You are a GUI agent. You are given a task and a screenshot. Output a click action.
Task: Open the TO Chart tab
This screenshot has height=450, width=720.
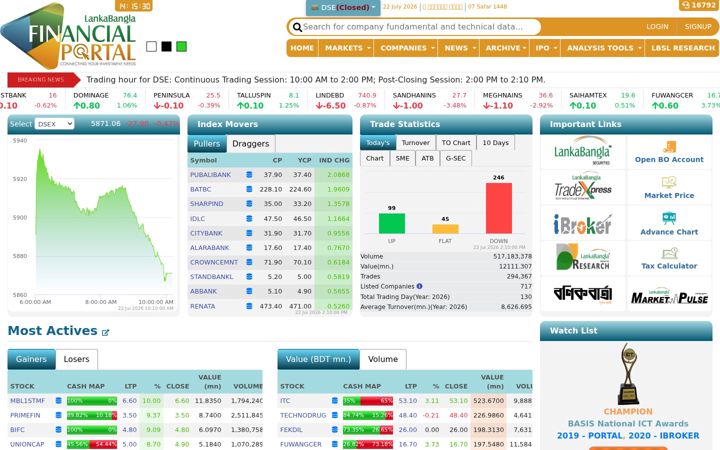point(456,143)
